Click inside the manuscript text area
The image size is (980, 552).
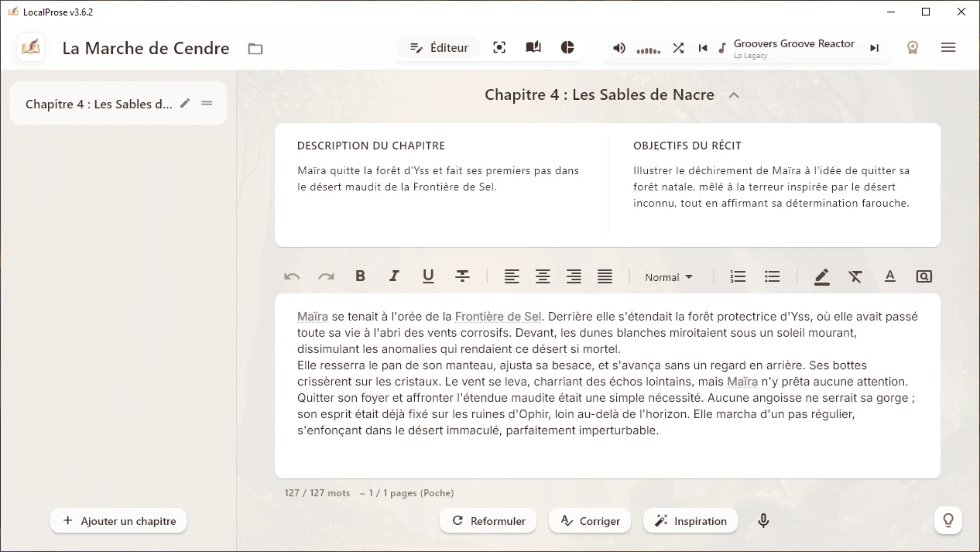(608, 386)
